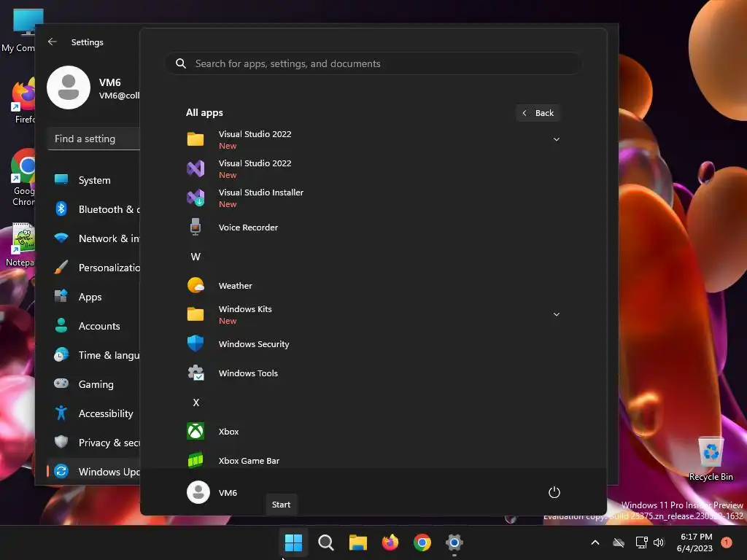Screen dimensions: 747x560
Task: Open Windows Security shield icon
Action: pos(196,343)
